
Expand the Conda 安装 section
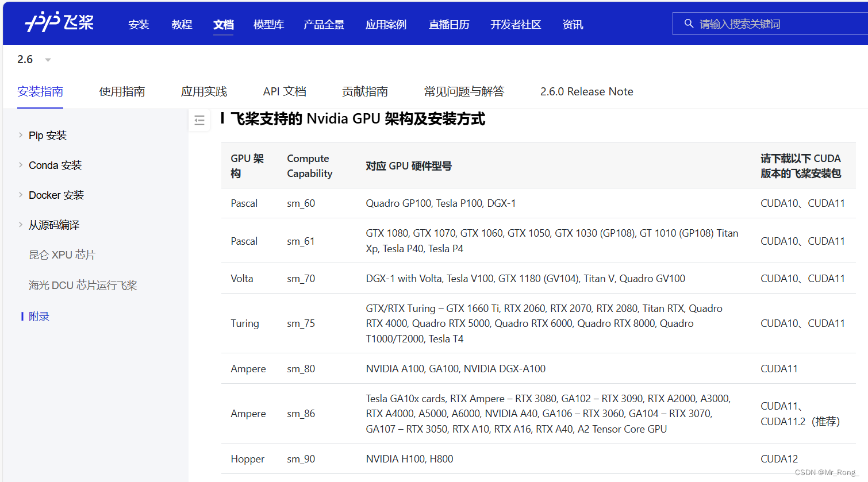(55, 165)
